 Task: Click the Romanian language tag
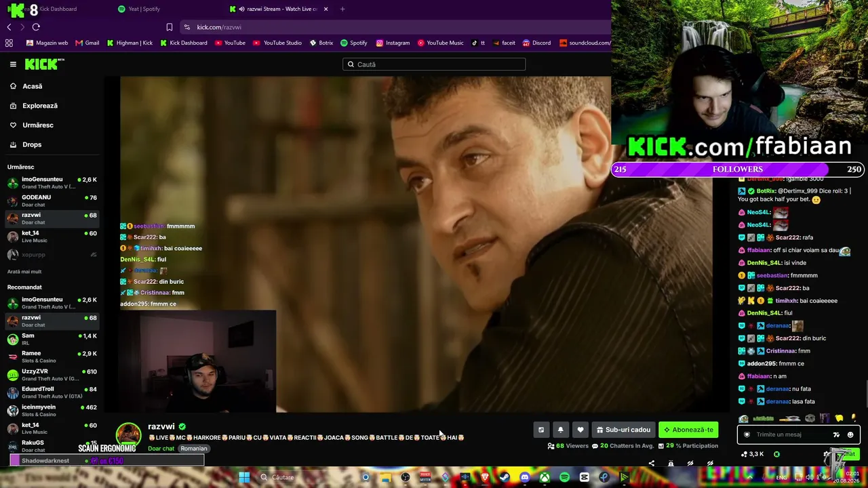coord(194,449)
